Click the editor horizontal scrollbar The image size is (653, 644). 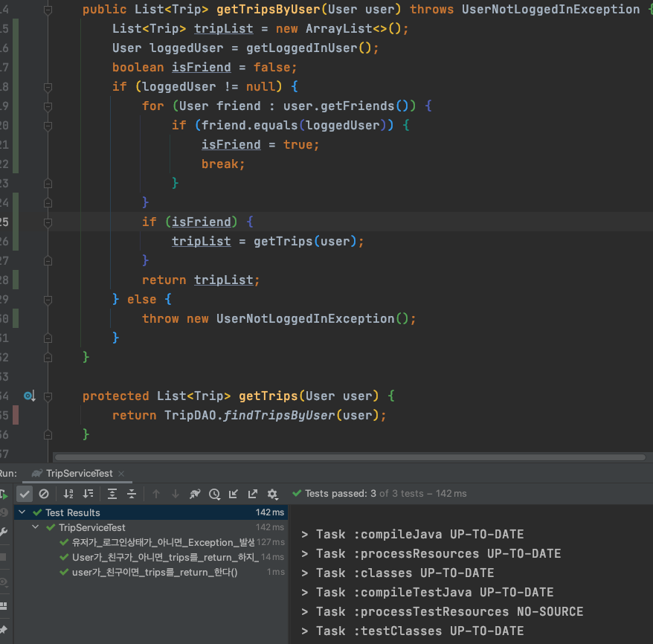click(x=350, y=457)
